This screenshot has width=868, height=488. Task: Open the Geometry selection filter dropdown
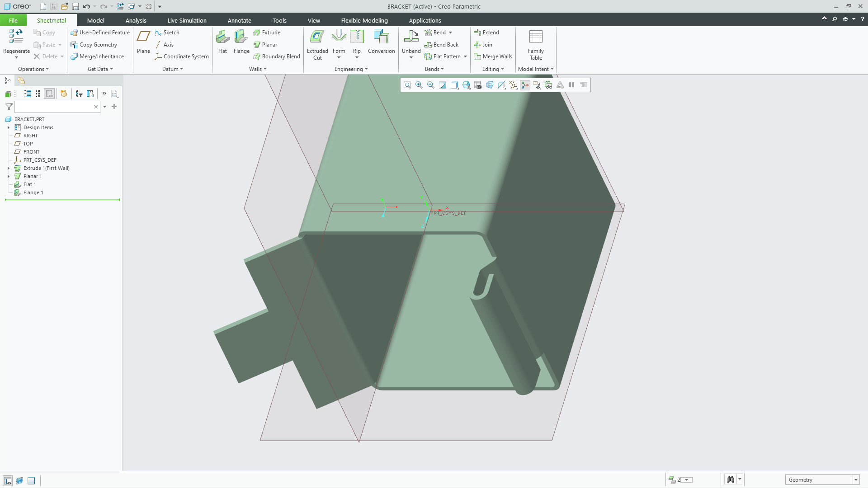(857, 480)
